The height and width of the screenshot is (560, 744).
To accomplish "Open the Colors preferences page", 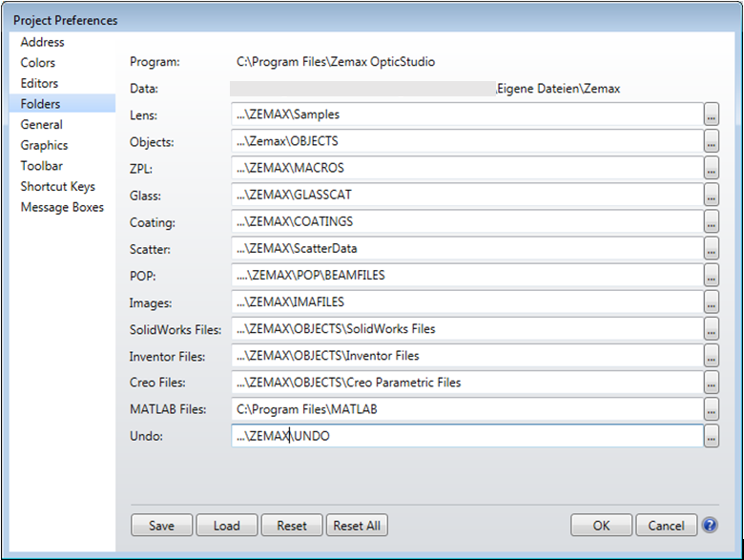I will 38,63.
